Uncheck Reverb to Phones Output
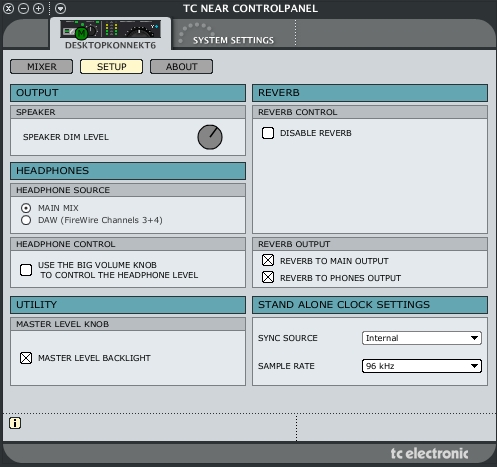This screenshot has width=497, height=467. 268,277
